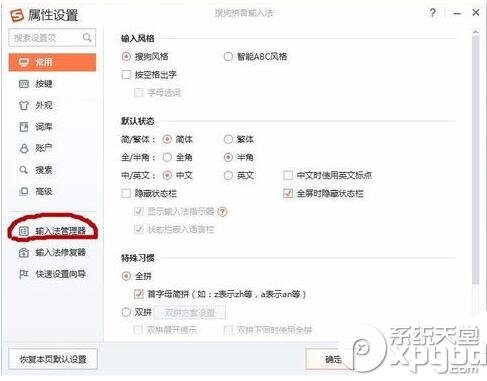
Task: Switch to the 词库 settings page
Action: click(52, 127)
